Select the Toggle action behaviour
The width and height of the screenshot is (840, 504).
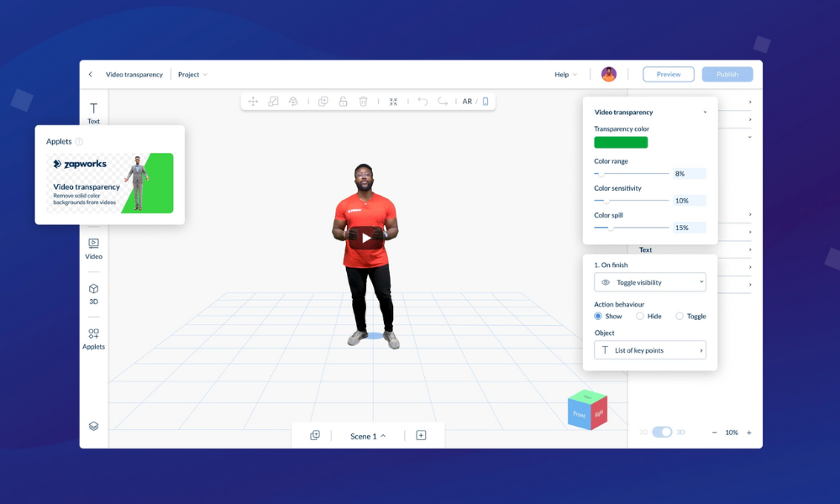691,316
